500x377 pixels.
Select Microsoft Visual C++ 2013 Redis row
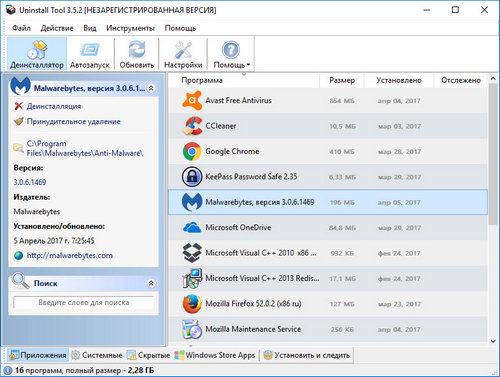click(x=328, y=278)
